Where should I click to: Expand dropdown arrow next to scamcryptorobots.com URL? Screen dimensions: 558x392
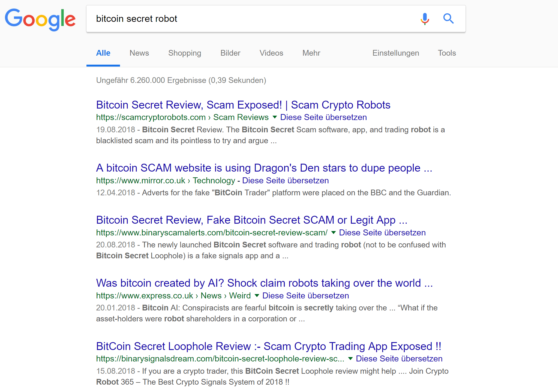275,117
